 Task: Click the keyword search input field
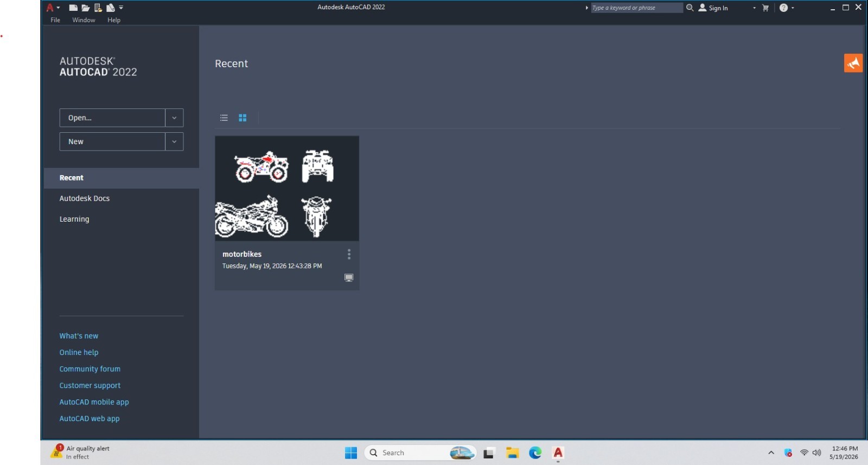[636, 8]
